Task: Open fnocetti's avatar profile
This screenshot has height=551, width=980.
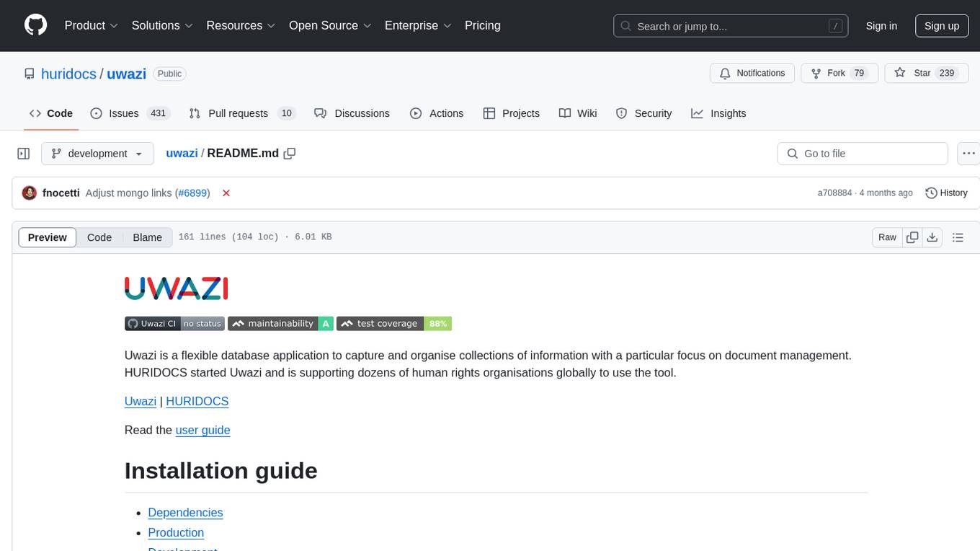Action: tap(30, 193)
